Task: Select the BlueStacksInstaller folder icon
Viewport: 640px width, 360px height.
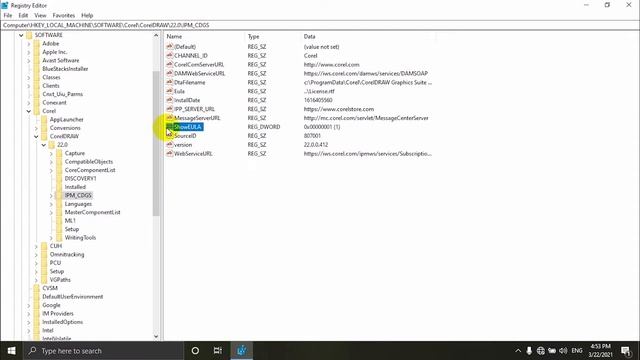Action: pos(37,69)
